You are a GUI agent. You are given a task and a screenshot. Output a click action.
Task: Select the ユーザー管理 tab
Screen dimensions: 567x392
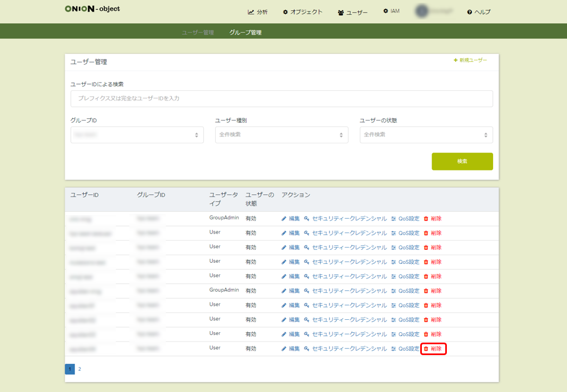[x=198, y=33]
